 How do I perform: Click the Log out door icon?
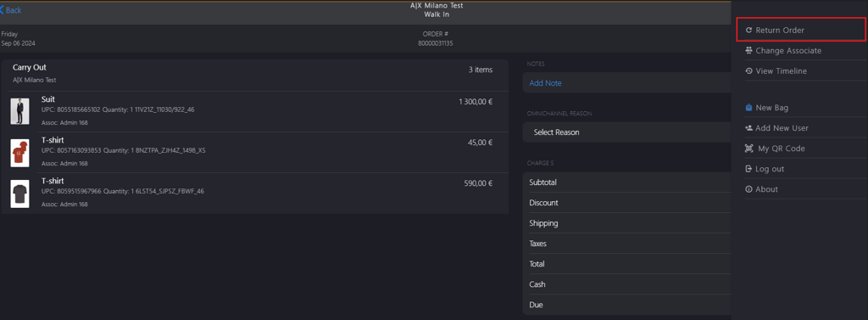749,169
